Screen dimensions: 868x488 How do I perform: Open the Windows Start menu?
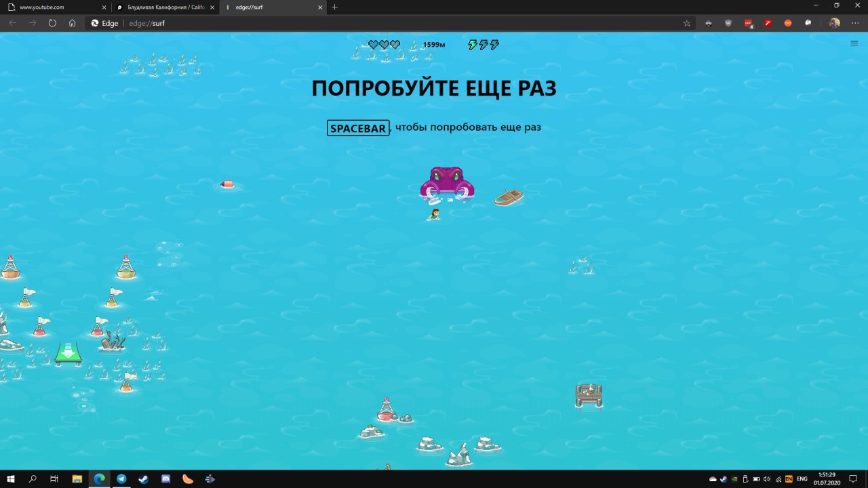(11, 479)
